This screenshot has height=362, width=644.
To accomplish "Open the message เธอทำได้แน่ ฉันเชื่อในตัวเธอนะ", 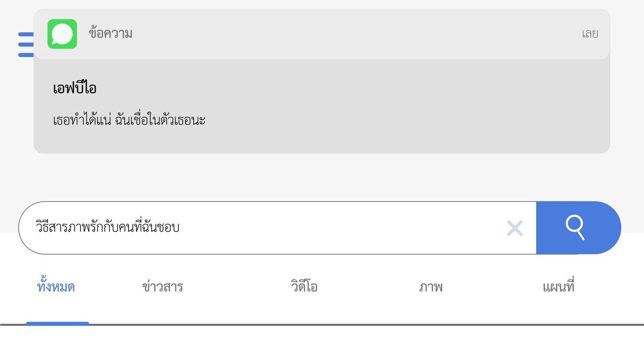I will (x=129, y=119).
